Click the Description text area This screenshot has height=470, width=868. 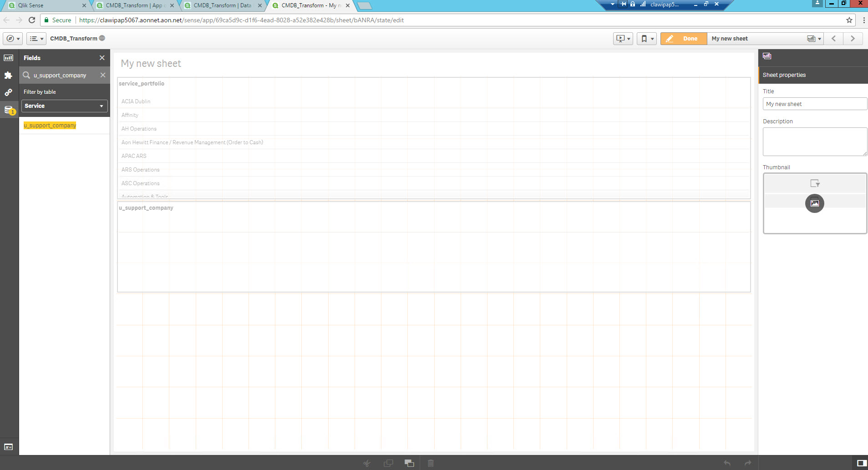tap(815, 142)
